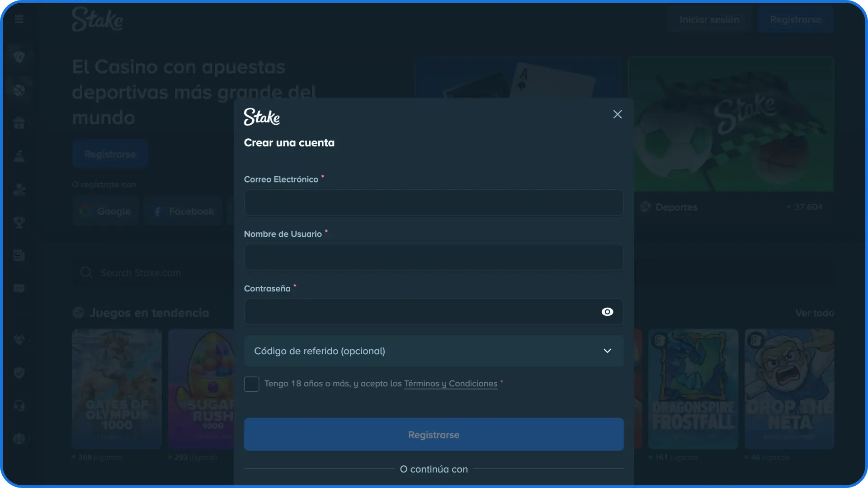Click the Registrarse button under the hero headline

[x=110, y=154]
